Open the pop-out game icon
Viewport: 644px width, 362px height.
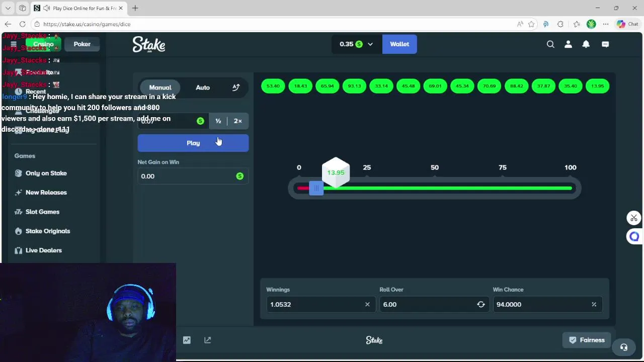coord(207,340)
